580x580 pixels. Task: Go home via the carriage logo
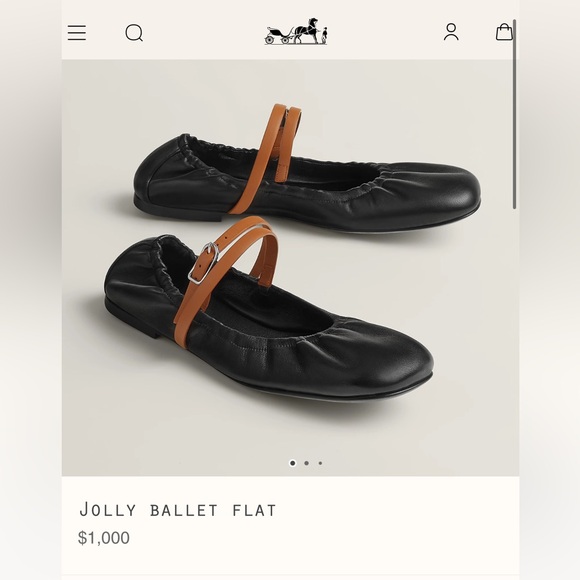(296, 31)
